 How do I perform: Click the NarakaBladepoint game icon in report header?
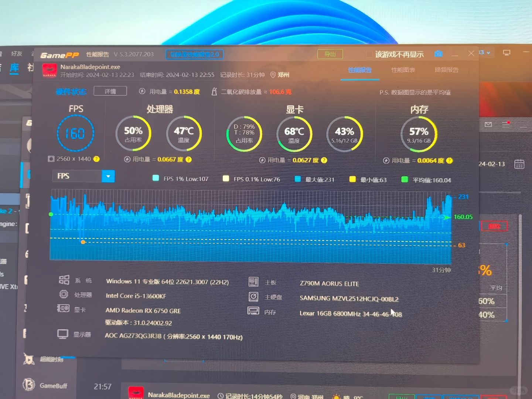pos(49,70)
